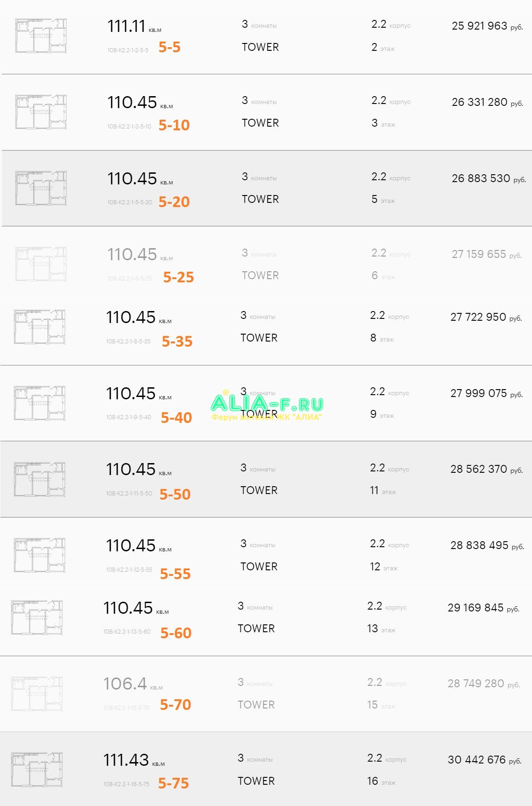Click floor plan thumbnail for apartment 5-75

37,769
